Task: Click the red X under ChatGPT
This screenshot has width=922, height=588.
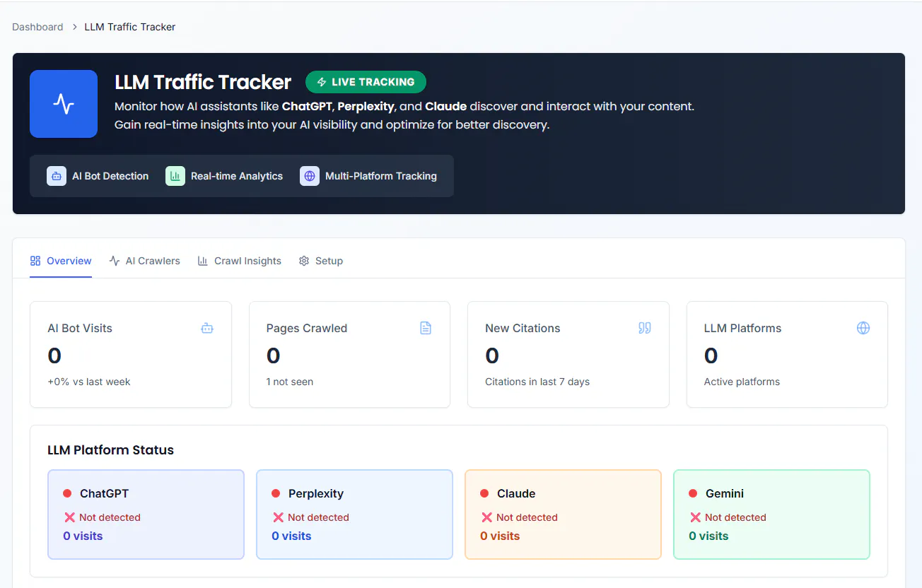Action: (x=69, y=517)
